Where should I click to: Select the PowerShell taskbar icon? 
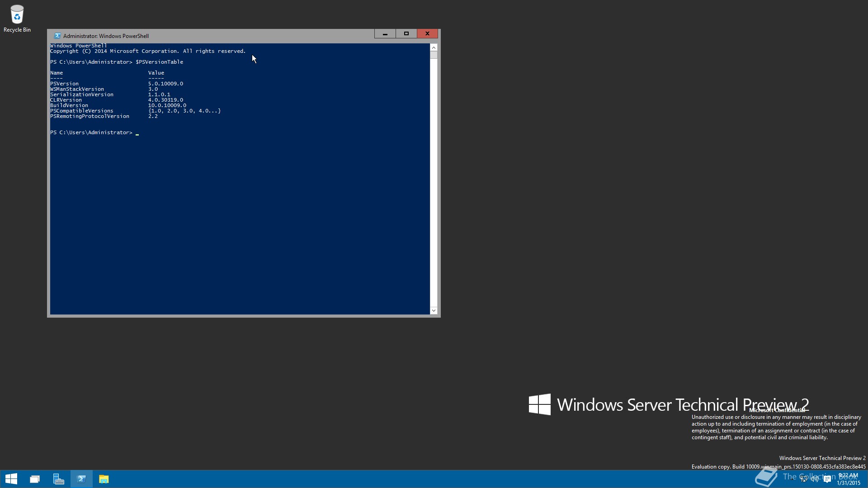(x=81, y=479)
